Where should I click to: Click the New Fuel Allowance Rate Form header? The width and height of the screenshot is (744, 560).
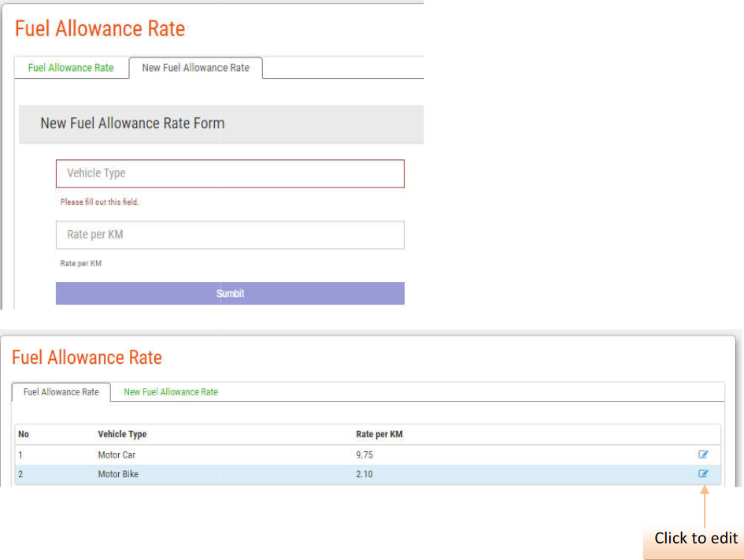tap(132, 124)
